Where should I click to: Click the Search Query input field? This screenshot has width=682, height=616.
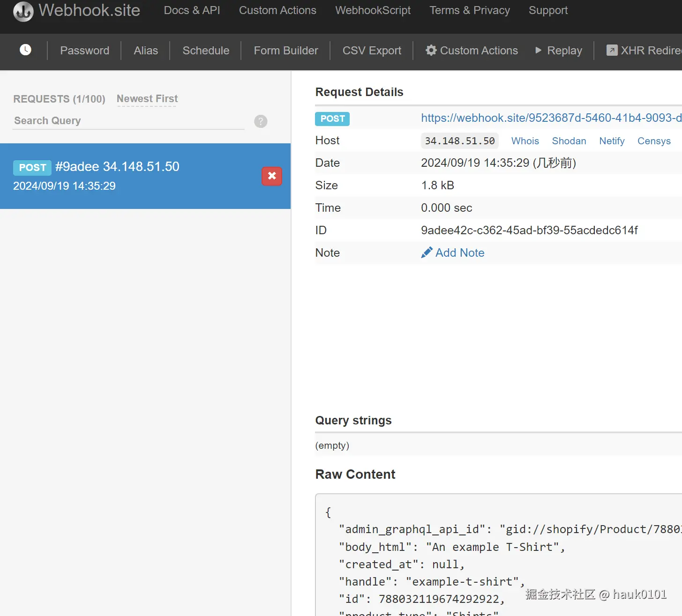(128, 121)
